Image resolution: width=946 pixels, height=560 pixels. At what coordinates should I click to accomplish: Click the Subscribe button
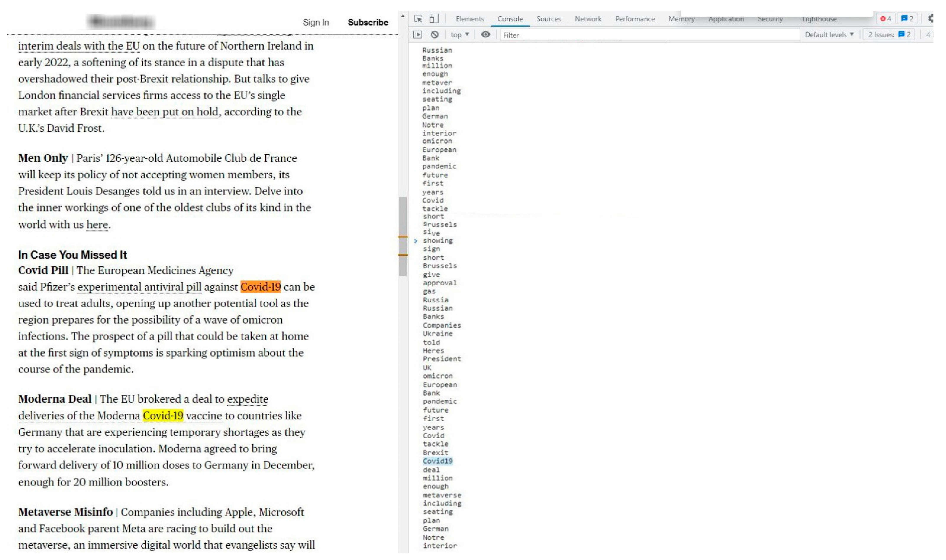tap(368, 22)
